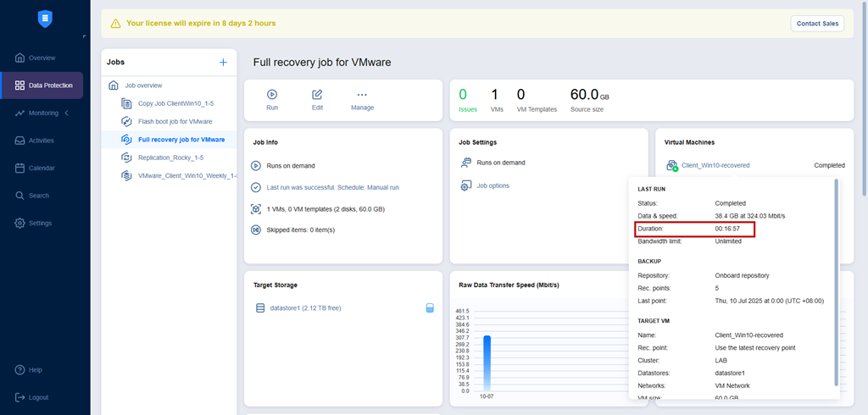The image size is (868, 415).
Task: Click the Logout icon
Action: click(20, 397)
